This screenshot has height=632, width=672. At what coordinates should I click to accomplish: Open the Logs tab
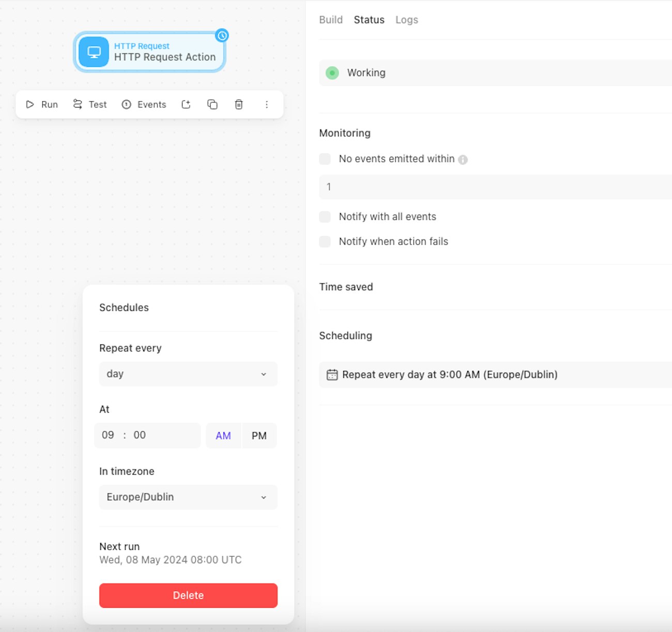point(407,20)
